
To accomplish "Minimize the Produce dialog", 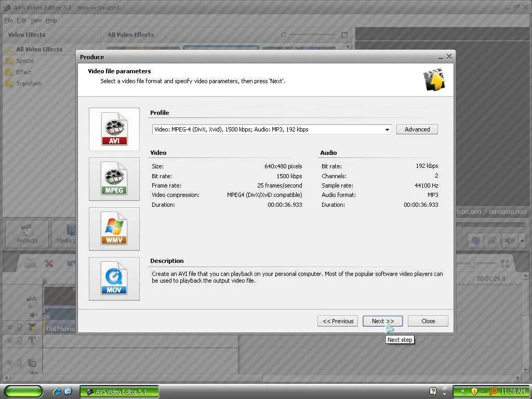I will click(x=441, y=58).
